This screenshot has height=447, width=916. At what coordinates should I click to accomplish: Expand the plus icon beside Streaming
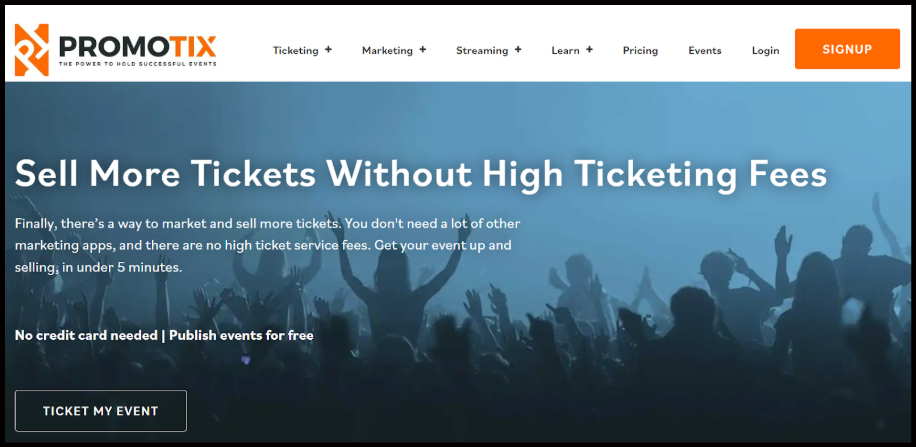pyautogui.click(x=518, y=50)
